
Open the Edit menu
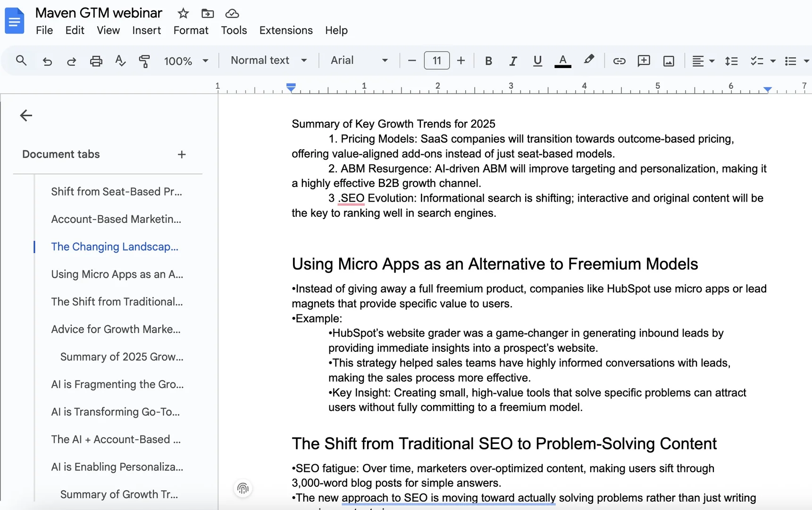75,30
